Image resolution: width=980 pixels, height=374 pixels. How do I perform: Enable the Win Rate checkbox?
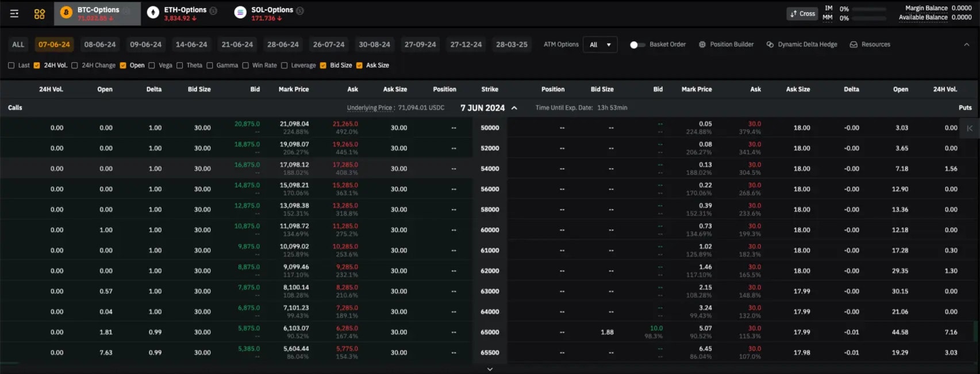[245, 66]
